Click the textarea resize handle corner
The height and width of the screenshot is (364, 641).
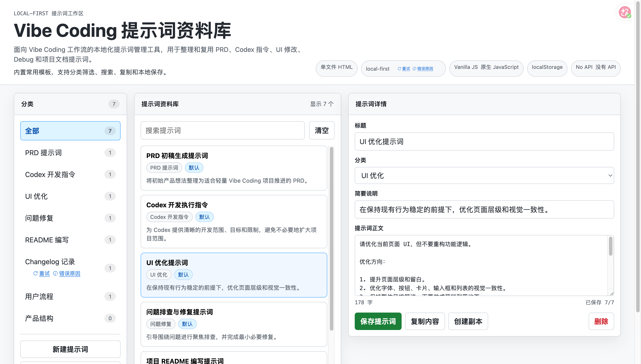tap(612, 294)
